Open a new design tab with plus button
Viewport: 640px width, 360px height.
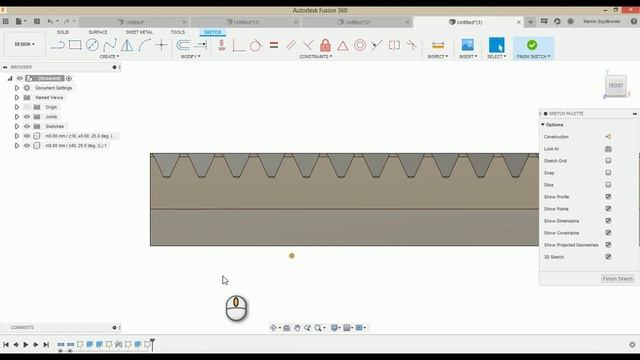click(x=530, y=22)
